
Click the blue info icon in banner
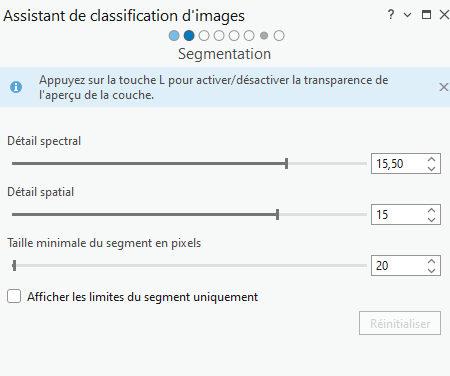pos(16,87)
